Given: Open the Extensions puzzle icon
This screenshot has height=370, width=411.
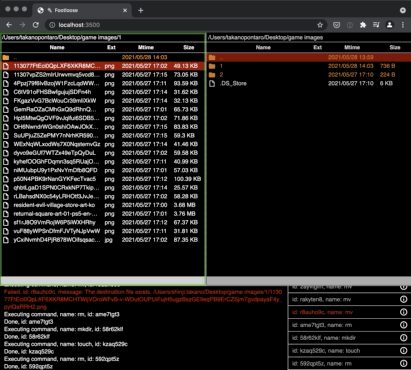Looking at the screenshot, I should point(363,25).
